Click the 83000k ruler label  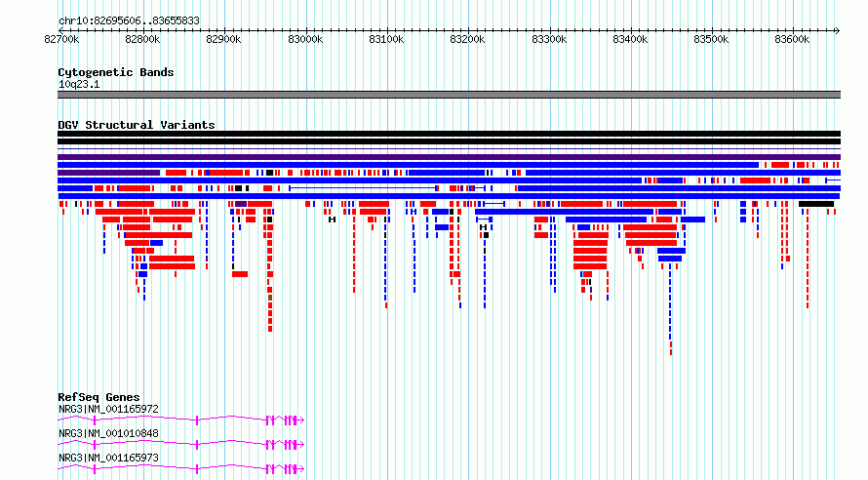(x=305, y=40)
